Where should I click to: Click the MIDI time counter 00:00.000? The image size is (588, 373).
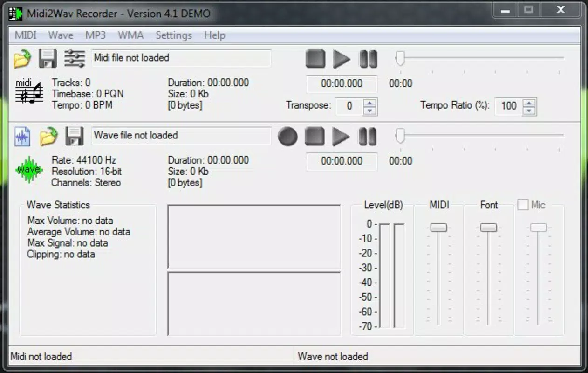[x=342, y=84]
